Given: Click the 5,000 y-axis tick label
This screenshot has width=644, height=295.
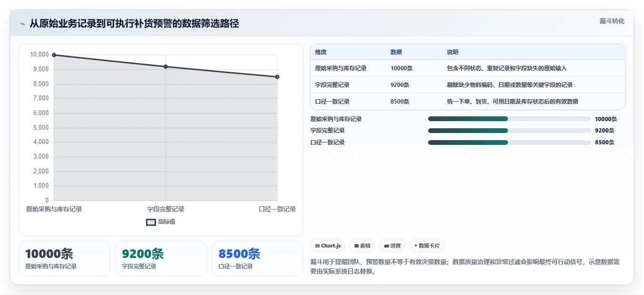Looking at the screenshot, I should pos(40,127).
